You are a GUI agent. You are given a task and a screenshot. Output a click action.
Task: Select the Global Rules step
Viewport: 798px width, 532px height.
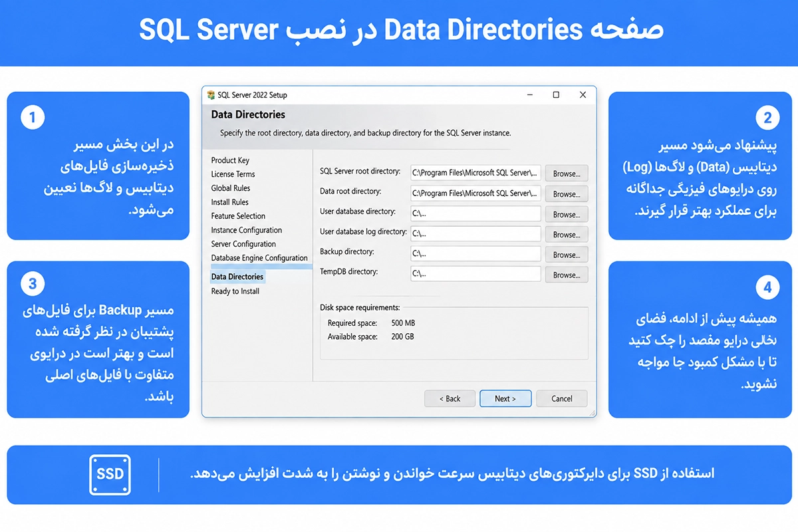(x=231, y=188)
